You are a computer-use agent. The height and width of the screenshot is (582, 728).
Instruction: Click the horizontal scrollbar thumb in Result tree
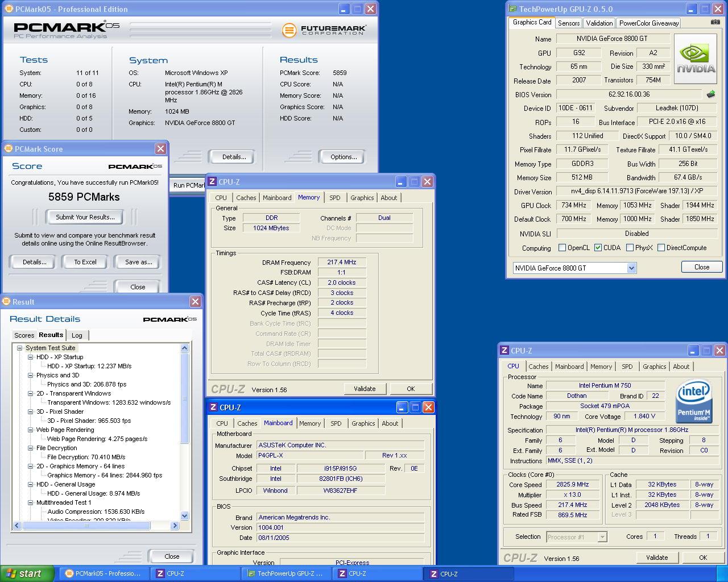pyautogui.click(x=86, y=526)
